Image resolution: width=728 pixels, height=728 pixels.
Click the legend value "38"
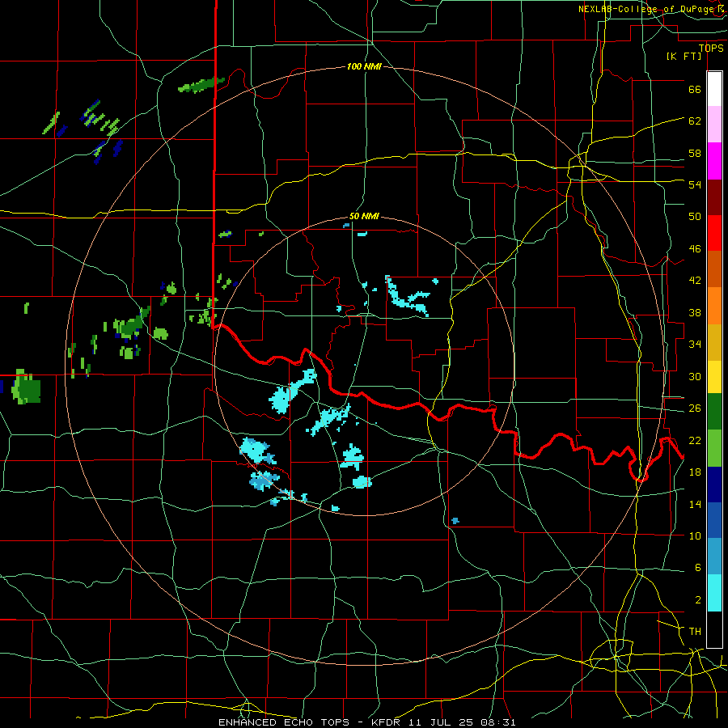695,312
